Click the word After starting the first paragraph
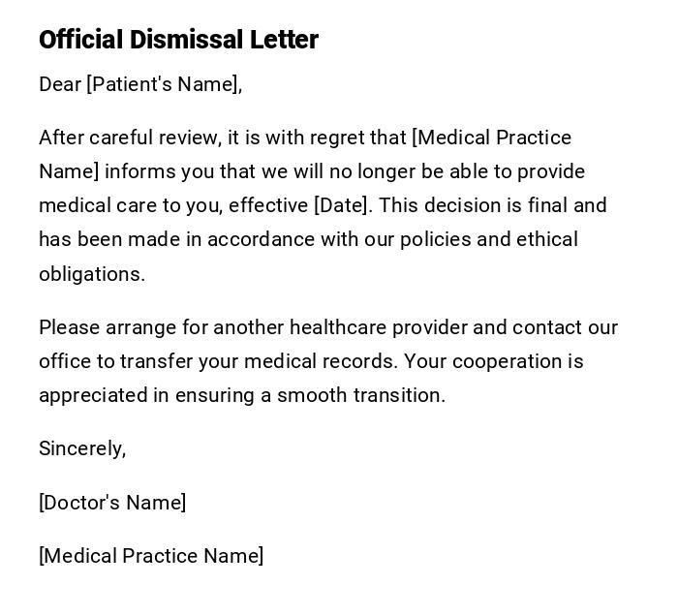The height and width of the screenshot is (616, 678). click(x=61, y=138)
